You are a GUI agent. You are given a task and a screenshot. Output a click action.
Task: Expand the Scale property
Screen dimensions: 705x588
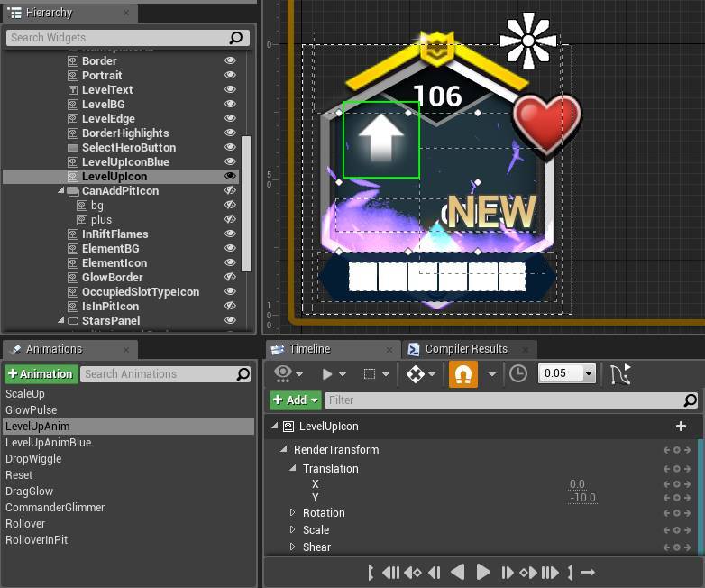pos(293,529)
